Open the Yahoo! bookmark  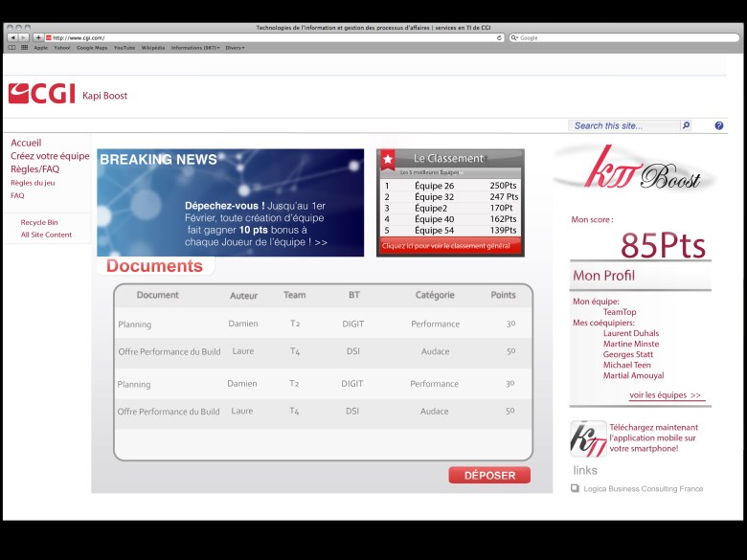click(x=62, y=48)
